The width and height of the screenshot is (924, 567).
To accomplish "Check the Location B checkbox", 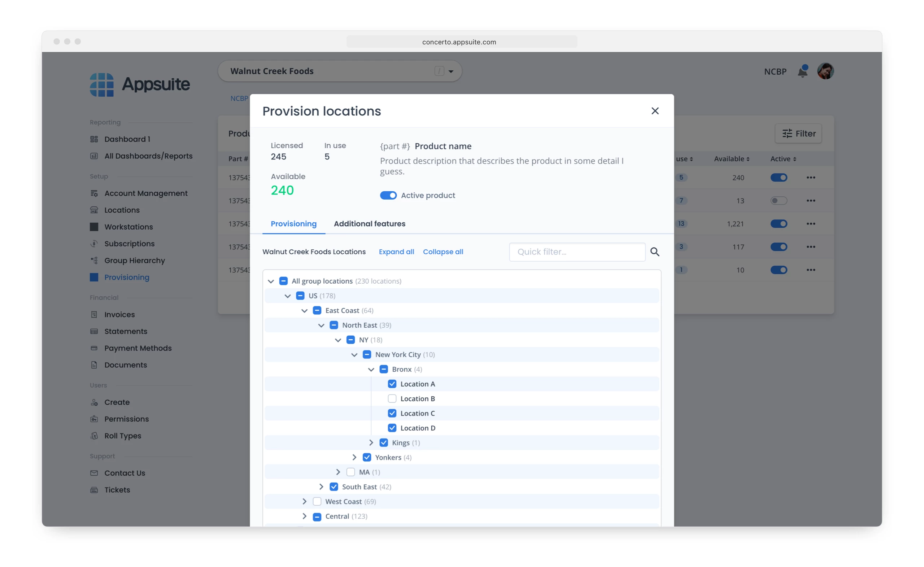I will coord(392,398).
